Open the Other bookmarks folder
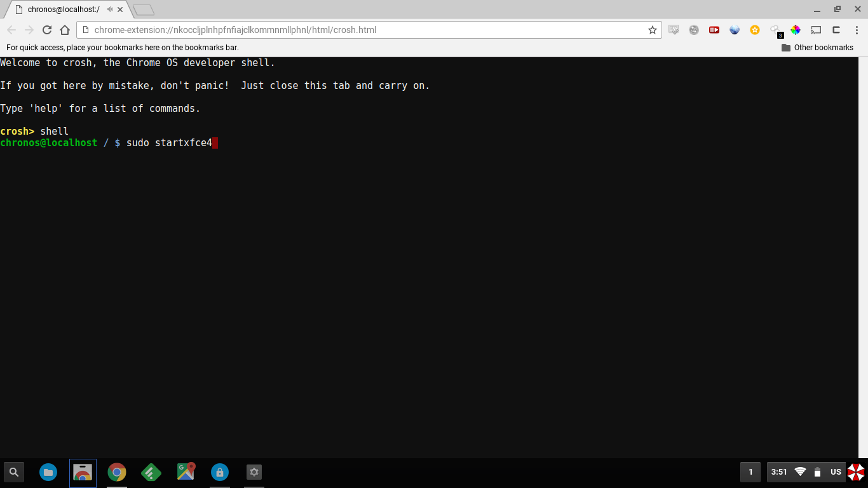 pos(817,48)
